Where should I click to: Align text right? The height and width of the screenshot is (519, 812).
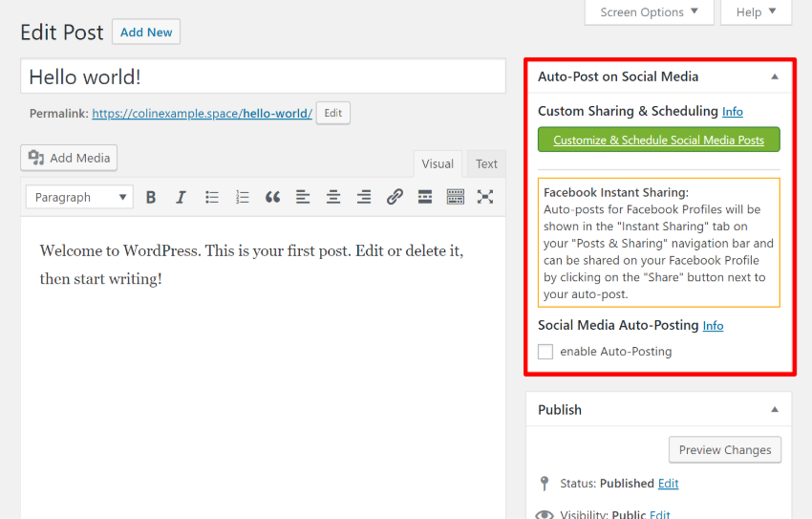364,197
